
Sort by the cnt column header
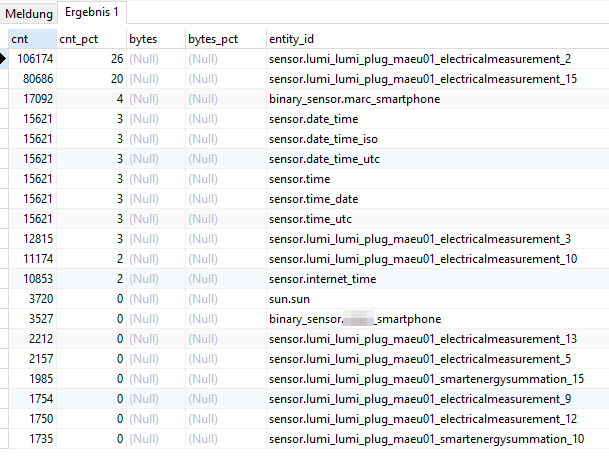coord(33,39)
